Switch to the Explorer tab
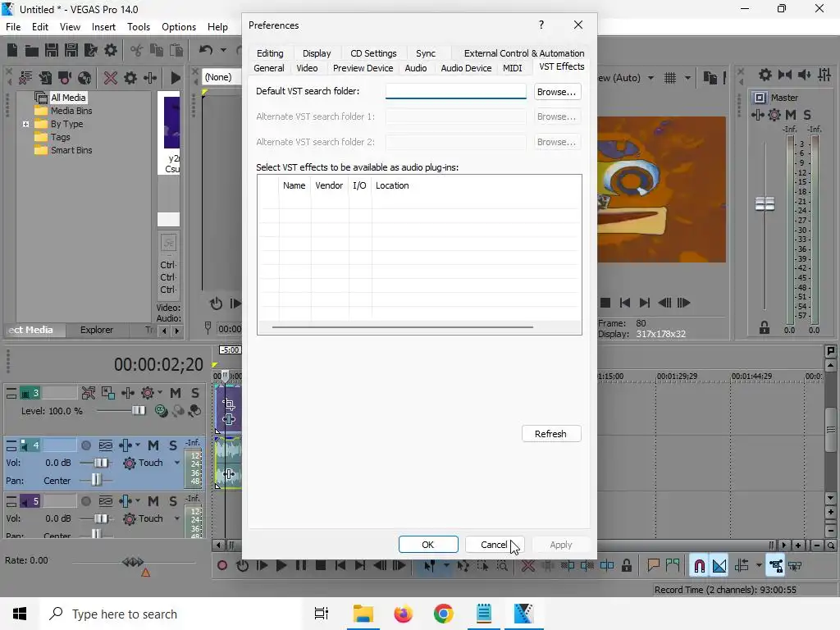The width and height of the screenshot is (840, 630). [97, 330]
